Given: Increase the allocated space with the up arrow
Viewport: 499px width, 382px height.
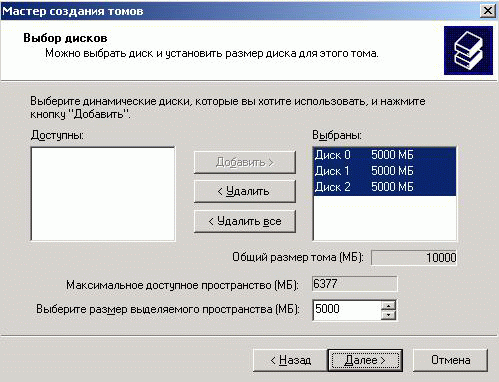Looking at the screenshot, I should [388, 305].
